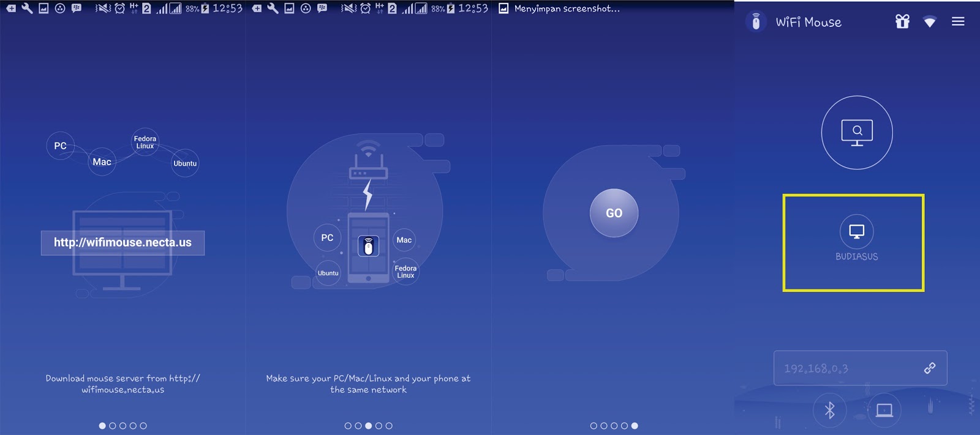The height and width of the screenshot is (435, 980).
Task: Tap the PC bubble on the download server screen
Action: [60, 146]
